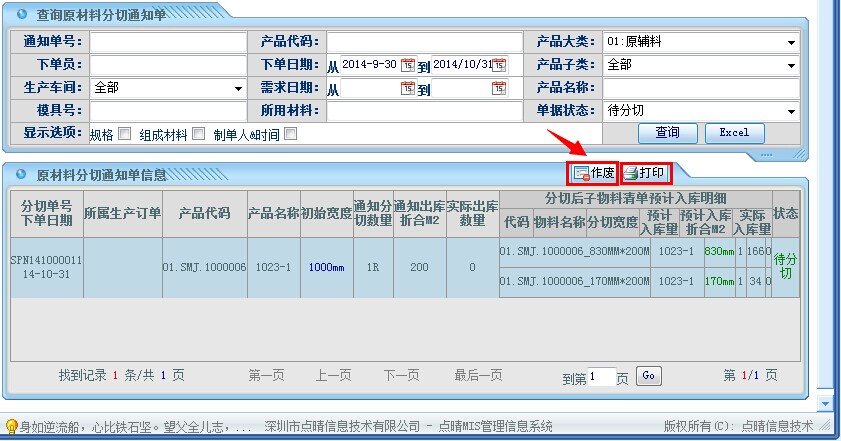
Task: Select the SPN141000011 table row
Action: coord(47,266)
